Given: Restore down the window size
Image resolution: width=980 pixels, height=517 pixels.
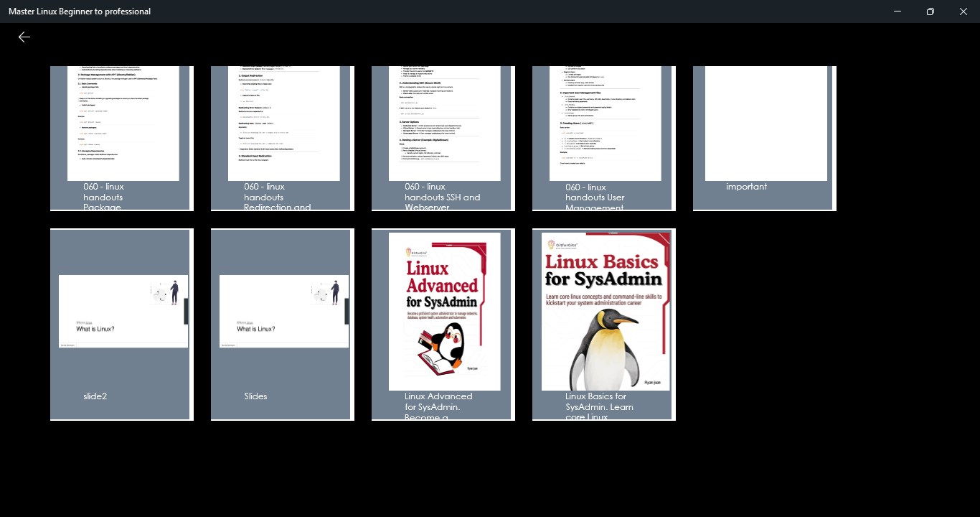Looking at the screenshot, I should pos(930,11).
